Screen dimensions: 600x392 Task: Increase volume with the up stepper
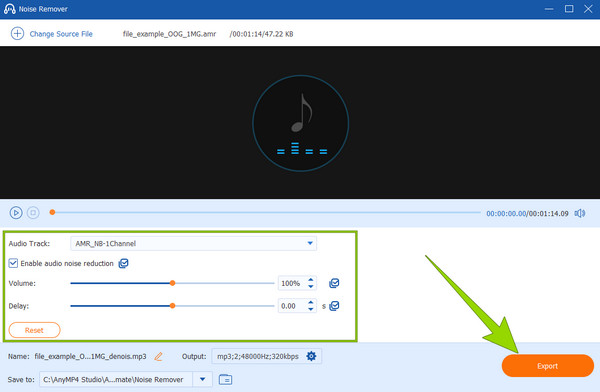(311, 280)
